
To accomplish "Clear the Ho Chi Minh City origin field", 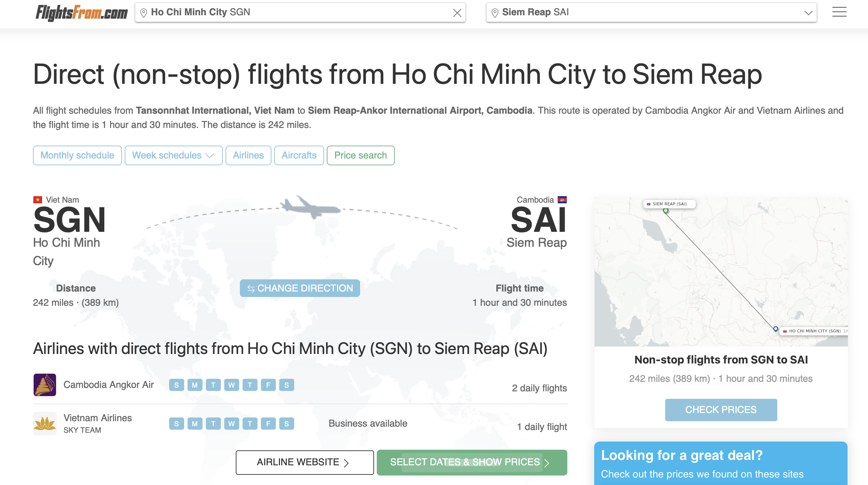I will tap(457, 13).
